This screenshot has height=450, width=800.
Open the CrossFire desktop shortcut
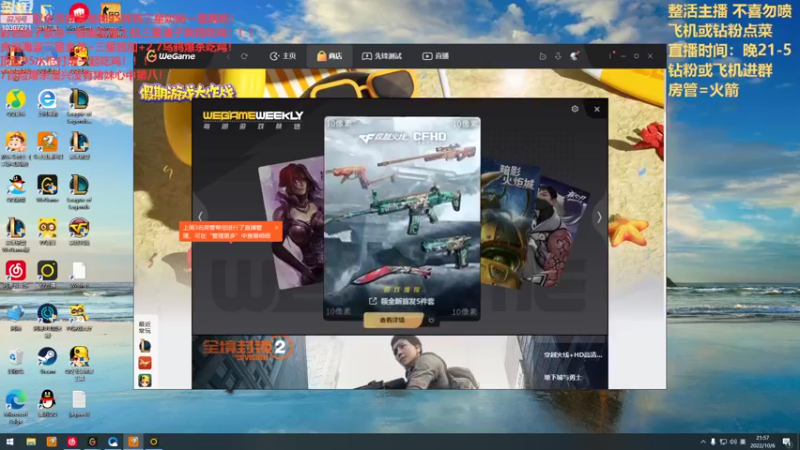pyautogui.click(x=79, y=232)
